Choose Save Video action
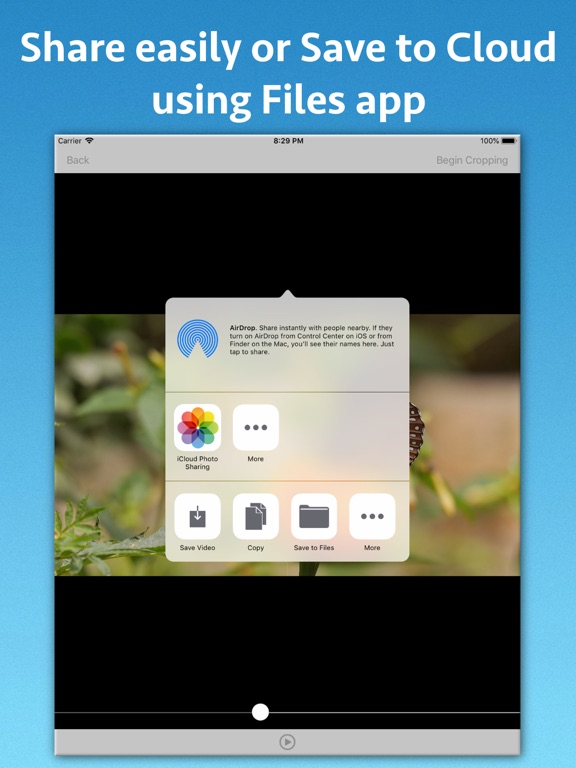Image resolution: width=576 pixels, height=768 pixels. click(197, 516)
